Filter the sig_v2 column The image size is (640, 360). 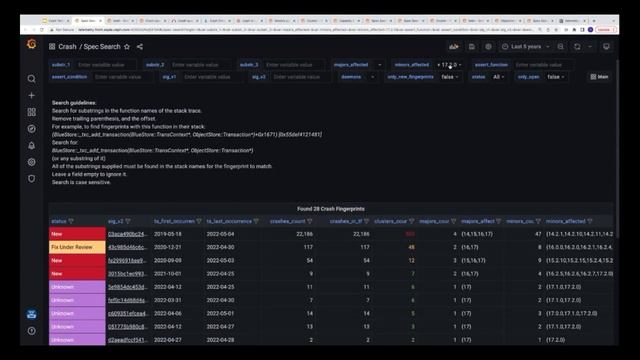[x=128, y=221]
